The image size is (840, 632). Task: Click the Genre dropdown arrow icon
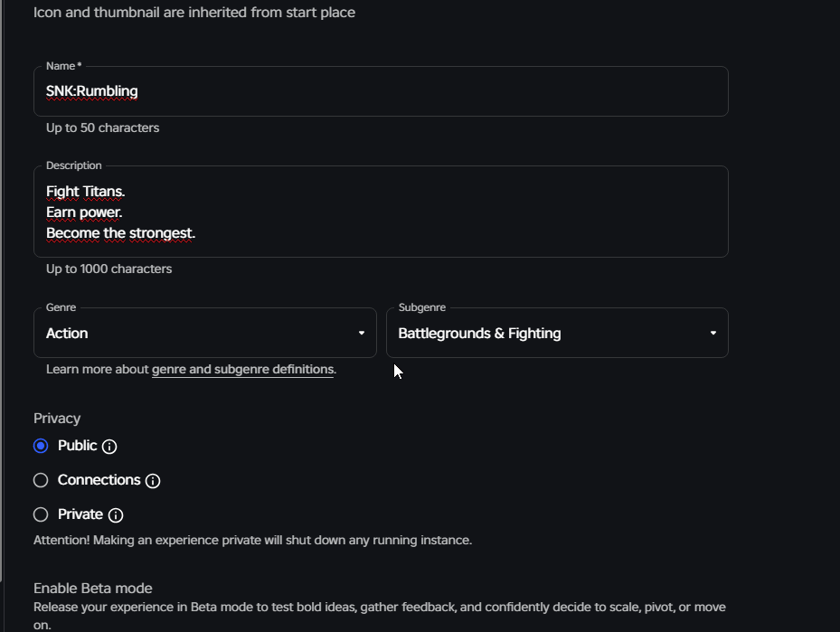point(361,333)
